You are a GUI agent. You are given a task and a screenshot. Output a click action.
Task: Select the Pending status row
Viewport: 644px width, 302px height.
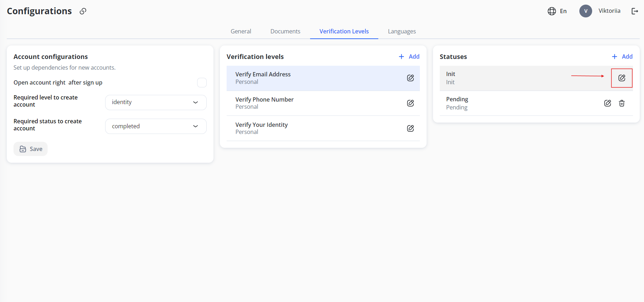tap(536, 103)
